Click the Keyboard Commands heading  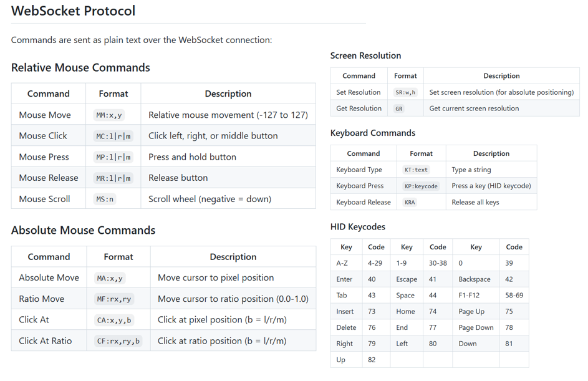[x=372, y=133]
